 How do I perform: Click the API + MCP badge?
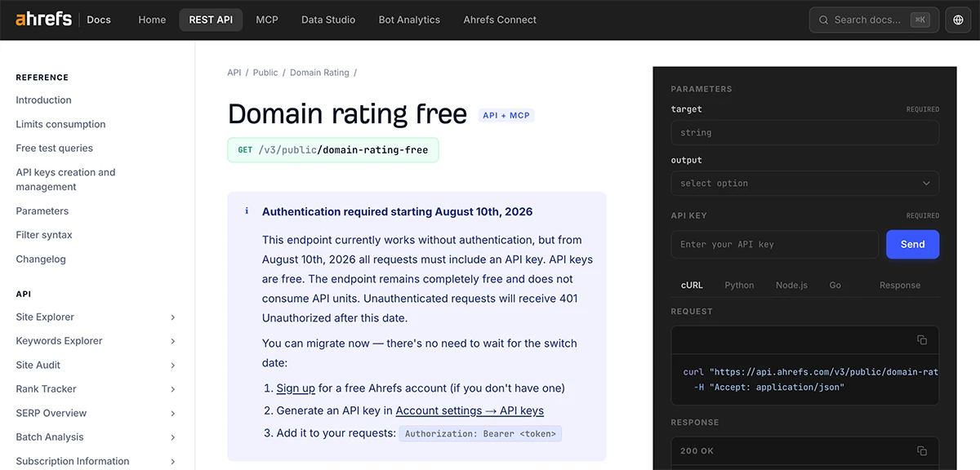pos(506,115)
